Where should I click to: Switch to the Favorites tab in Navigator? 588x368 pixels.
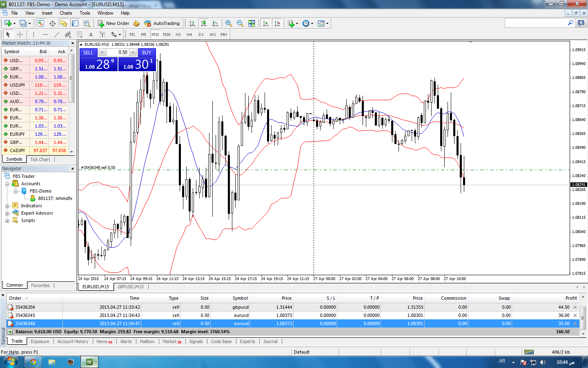click(40, 285)
